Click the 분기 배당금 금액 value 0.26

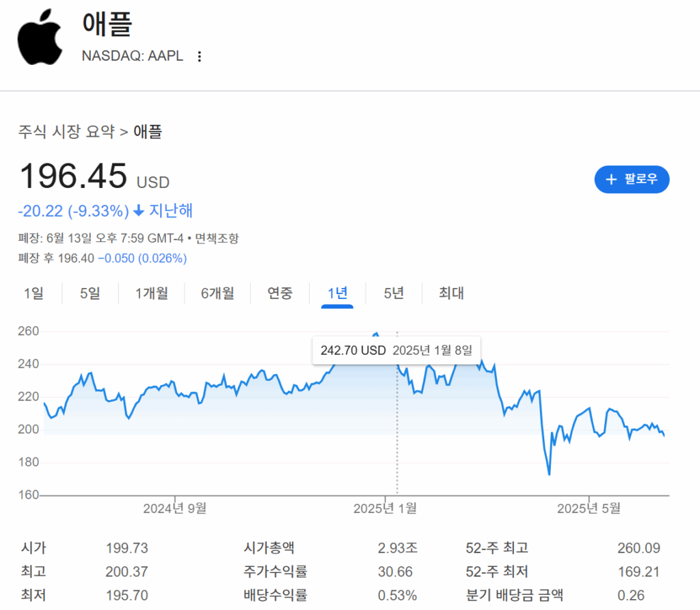pyautogui.click(x=631, y=595)
